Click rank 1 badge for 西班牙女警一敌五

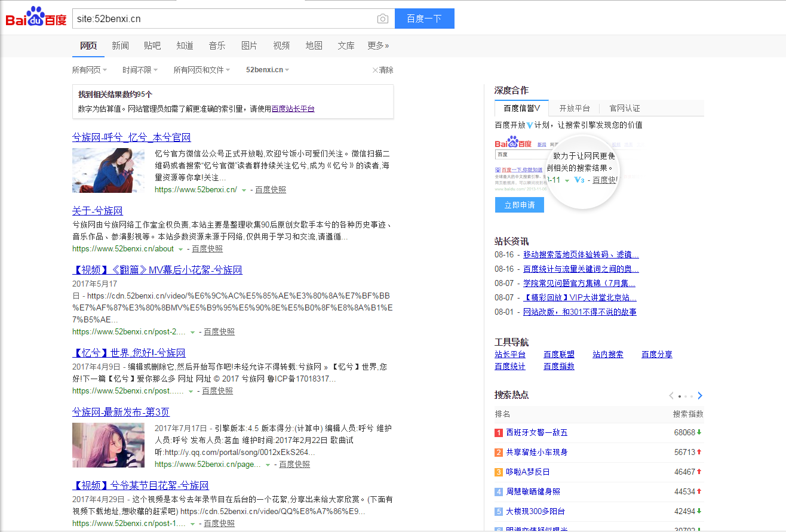coord(499,432)
